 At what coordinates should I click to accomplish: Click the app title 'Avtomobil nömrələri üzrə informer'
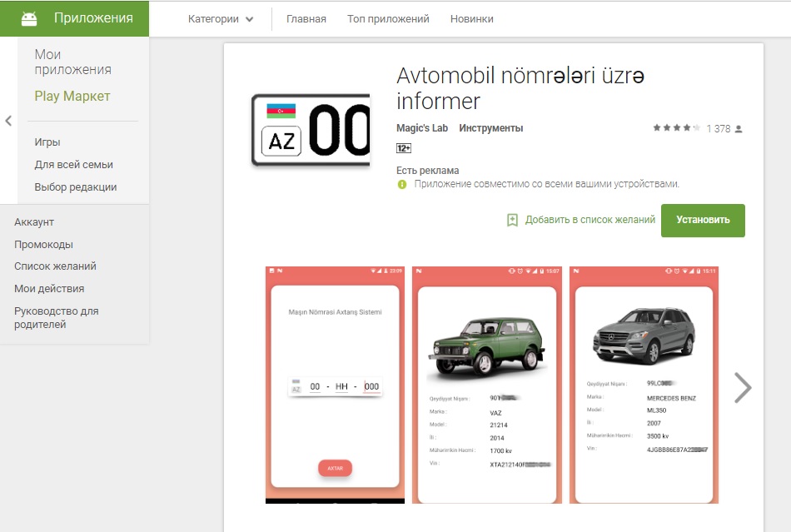(x=520, y=88)
